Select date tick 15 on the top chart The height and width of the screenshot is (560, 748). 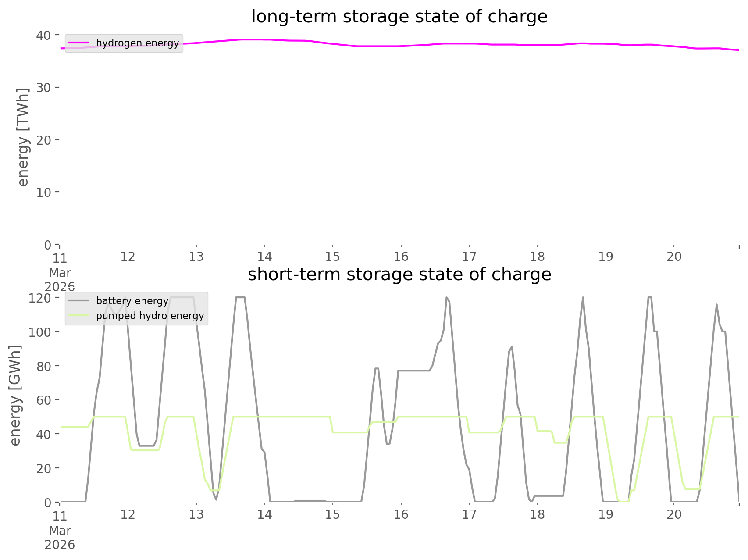tap(333, 257)
